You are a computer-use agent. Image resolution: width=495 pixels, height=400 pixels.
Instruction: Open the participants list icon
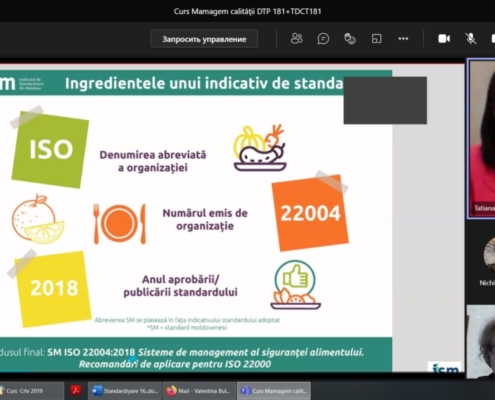(296, 39)
